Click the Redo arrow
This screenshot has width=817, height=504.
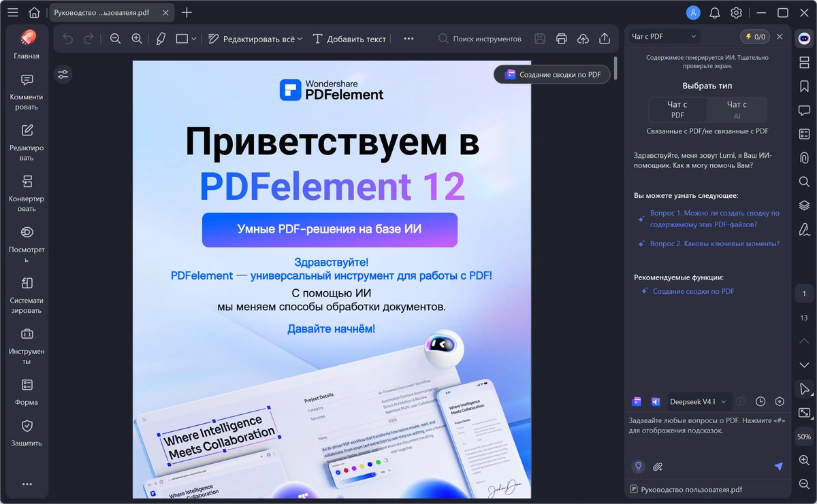pos(89,39)
